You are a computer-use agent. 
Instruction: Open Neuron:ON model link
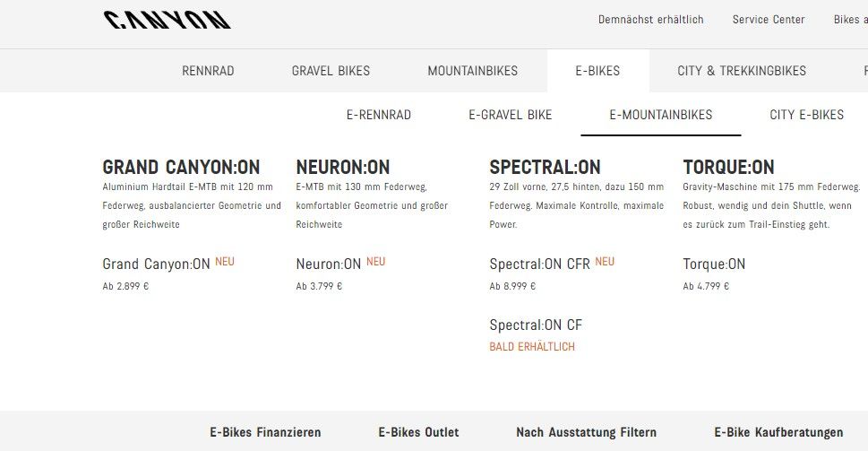click(328, 264)
